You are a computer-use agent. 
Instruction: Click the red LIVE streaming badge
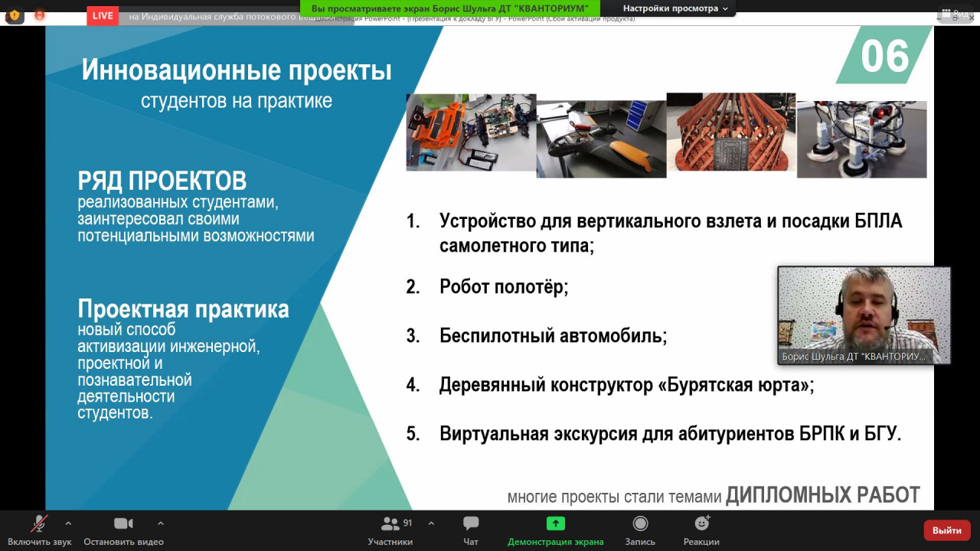[103, 15]
